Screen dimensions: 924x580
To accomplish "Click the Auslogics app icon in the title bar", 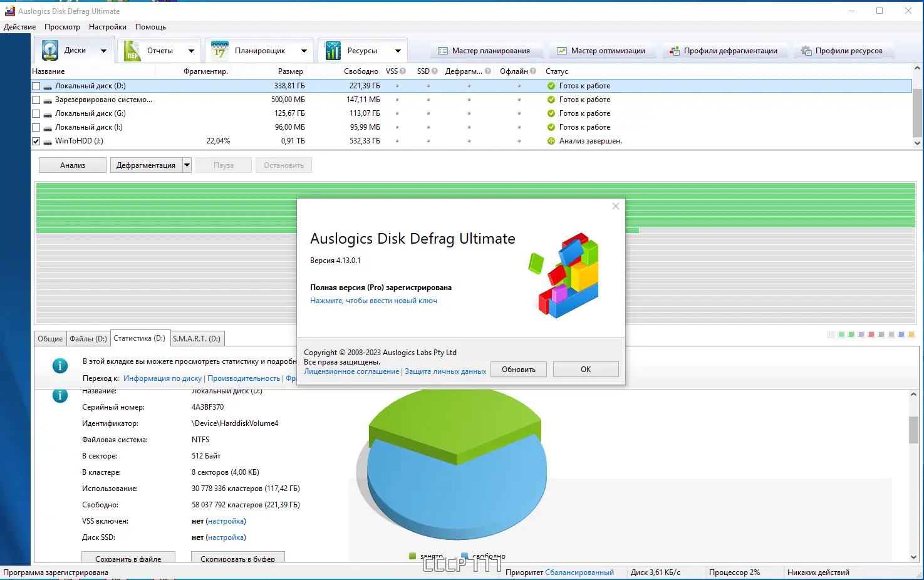I will [9, 11].
